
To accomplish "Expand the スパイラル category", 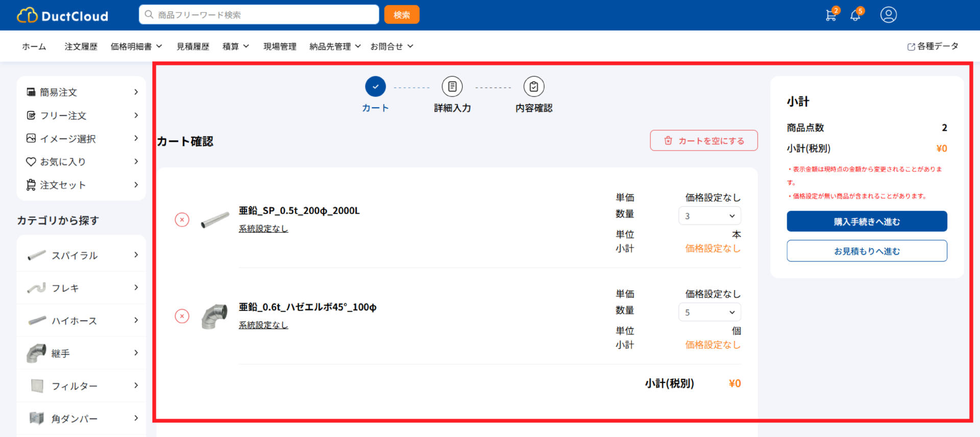I will (x=82, y=255).
